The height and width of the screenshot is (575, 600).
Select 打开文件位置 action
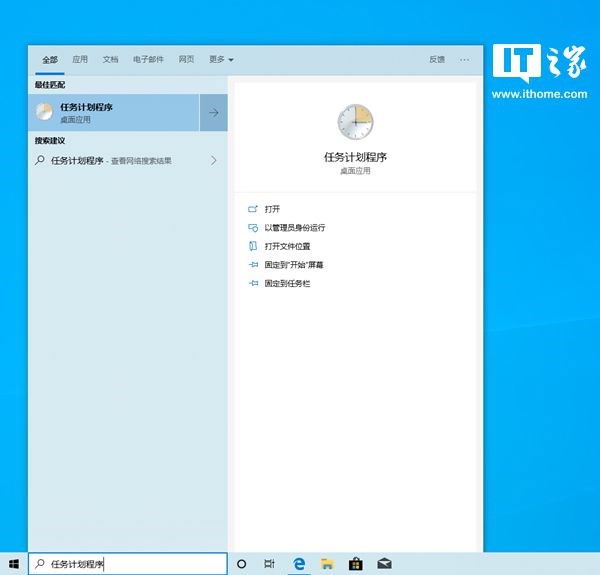pyautogui.click(x=287, y=246)
